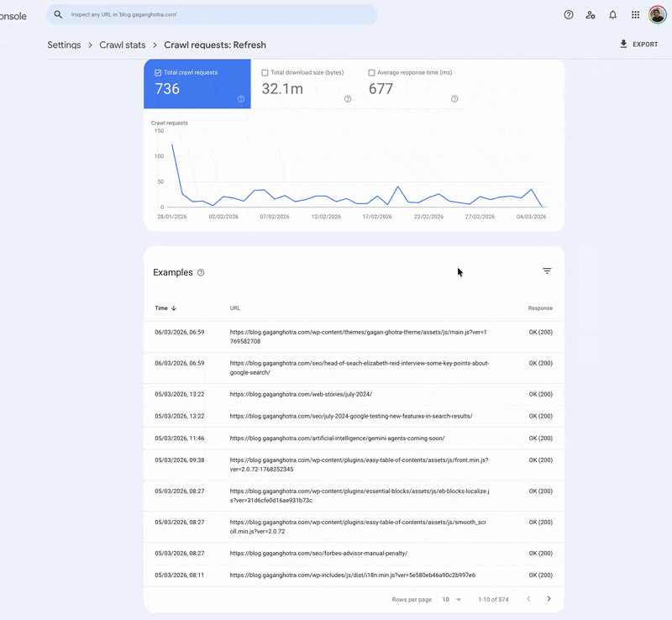
Task: Open Settings from the breadcrumb trail
Action: (64, 45)
